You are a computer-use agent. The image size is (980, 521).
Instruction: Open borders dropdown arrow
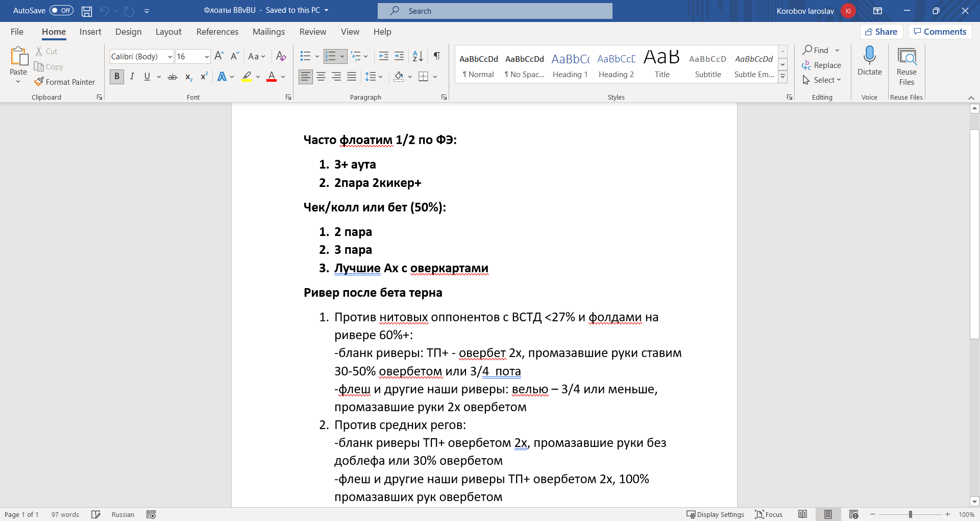pyautogui.click(x=435, y=77)
